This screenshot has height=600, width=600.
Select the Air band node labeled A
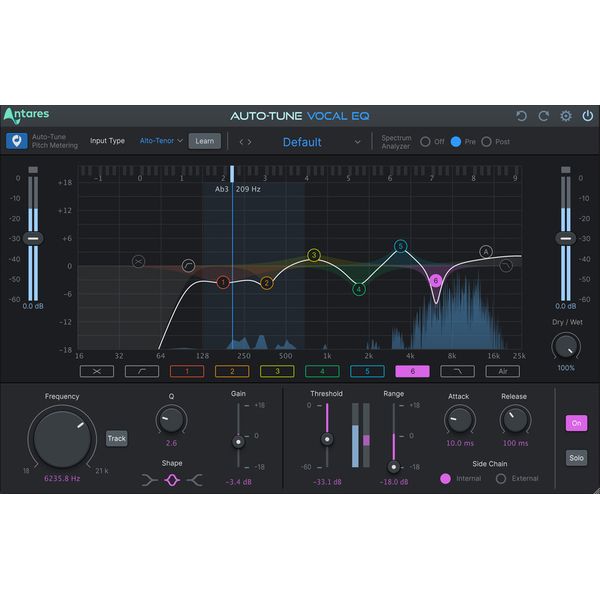tap(486, 252)
